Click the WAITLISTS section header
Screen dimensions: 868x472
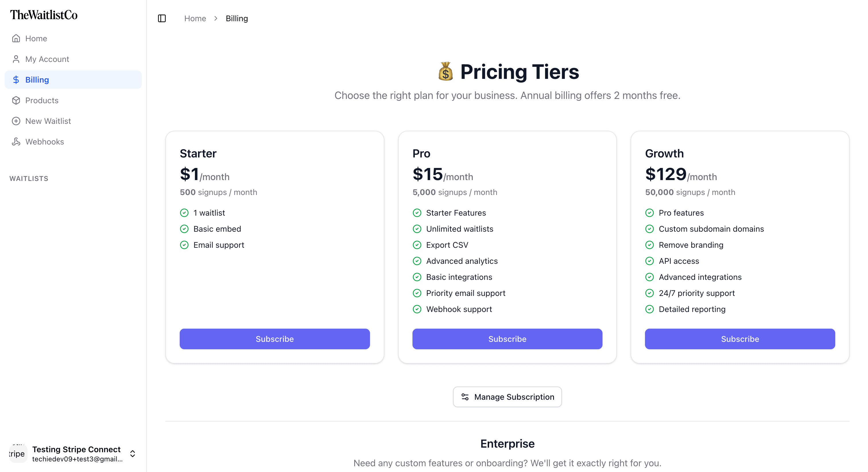point(29,178)
